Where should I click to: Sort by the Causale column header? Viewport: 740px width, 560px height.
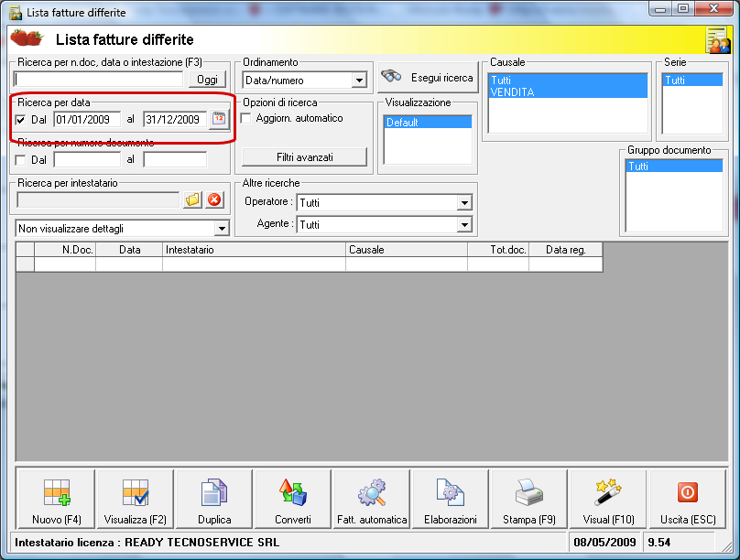coord(407,250)
